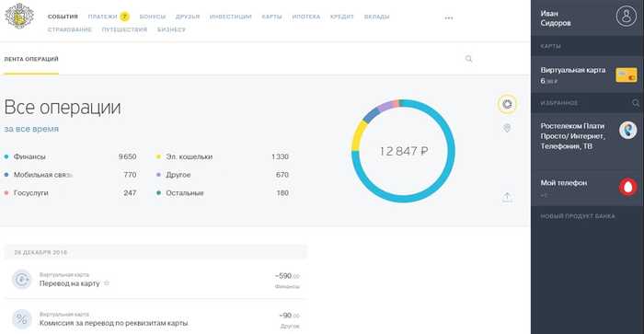Search favorites with the sidebar magnifier icon
The width and height of the screenshot is (644, 334).
[x=636, y=103]
